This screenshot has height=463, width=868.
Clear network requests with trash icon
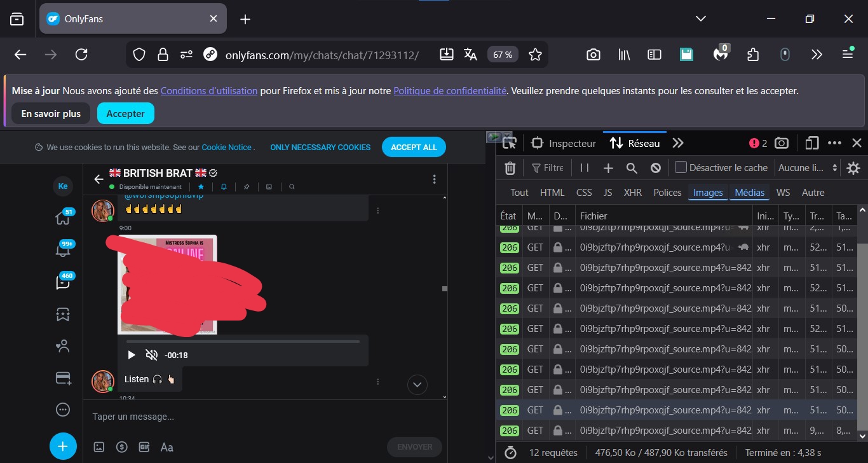[x=510, y=168]
